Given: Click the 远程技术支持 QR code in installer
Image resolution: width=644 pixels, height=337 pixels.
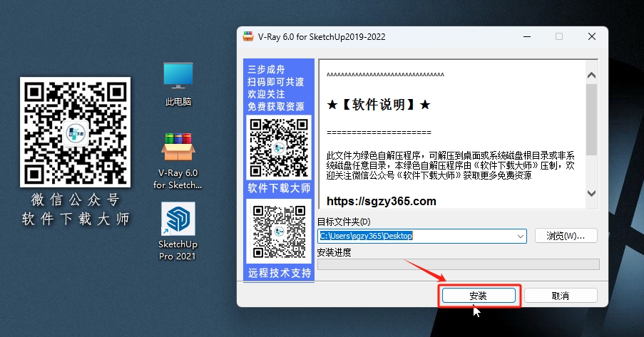Looking at the screenshot, I should [x=279, y=232].
